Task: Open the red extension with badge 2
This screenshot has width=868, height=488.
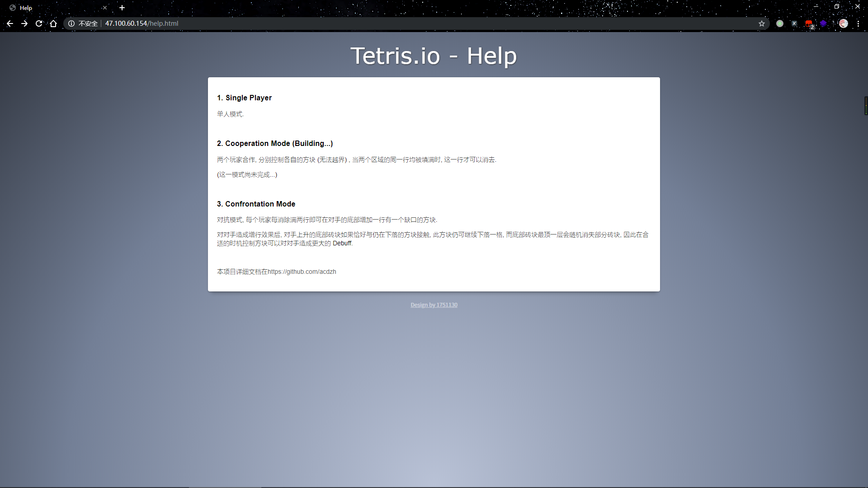Action: (809, 24)
